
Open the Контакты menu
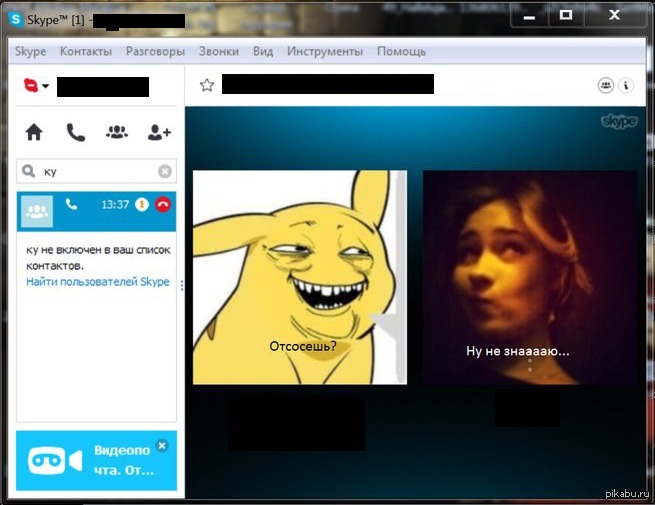coord(86,51)
